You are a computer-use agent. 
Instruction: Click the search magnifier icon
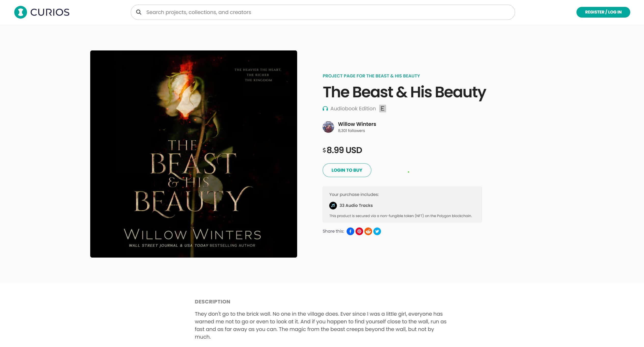click(x=139, y=12)
